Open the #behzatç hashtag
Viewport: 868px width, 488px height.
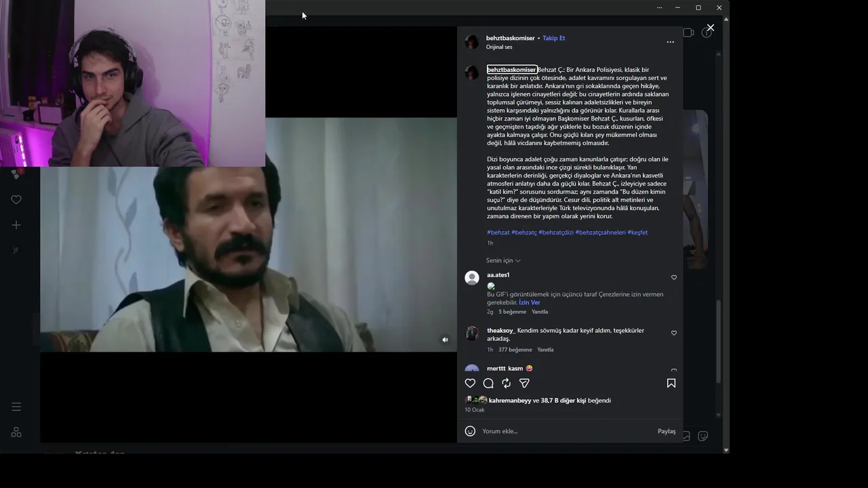tap(524, 232)
